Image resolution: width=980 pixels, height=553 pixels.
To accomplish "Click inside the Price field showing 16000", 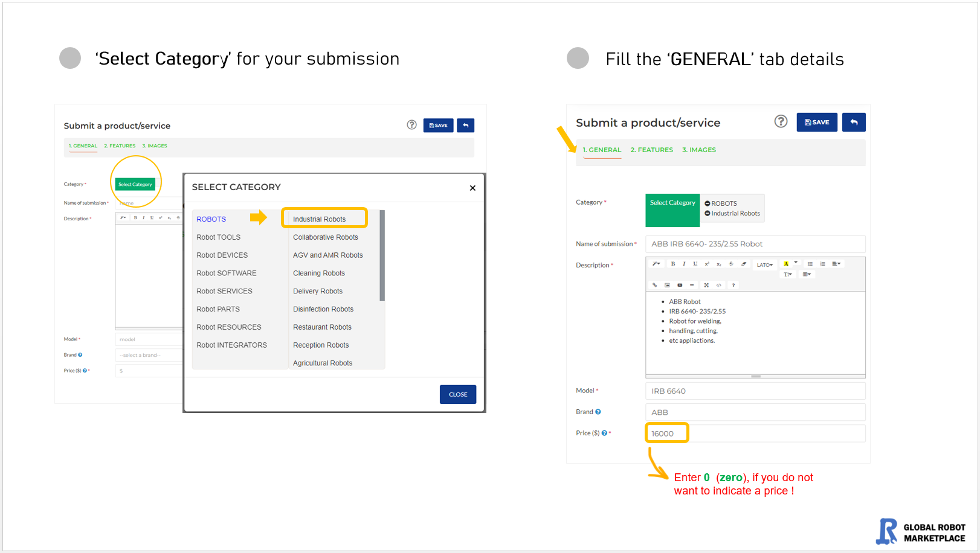I will click(666, 433).
